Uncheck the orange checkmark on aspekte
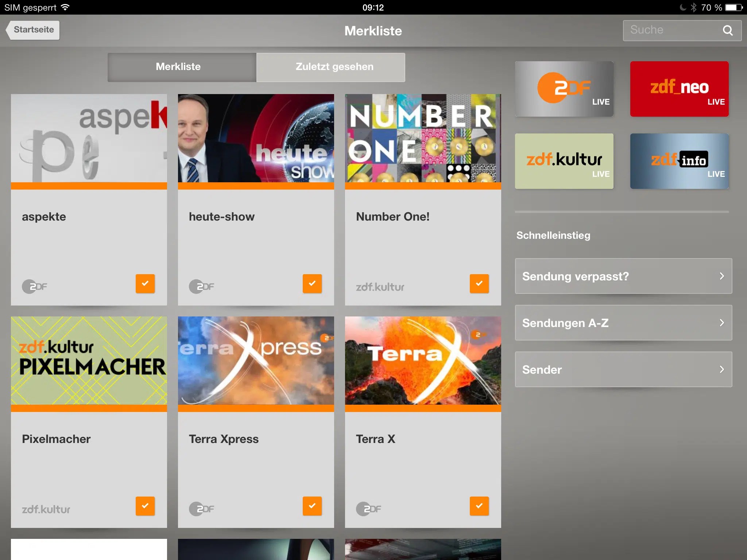This screenshot has height=560, width=747. coord(146,283)
